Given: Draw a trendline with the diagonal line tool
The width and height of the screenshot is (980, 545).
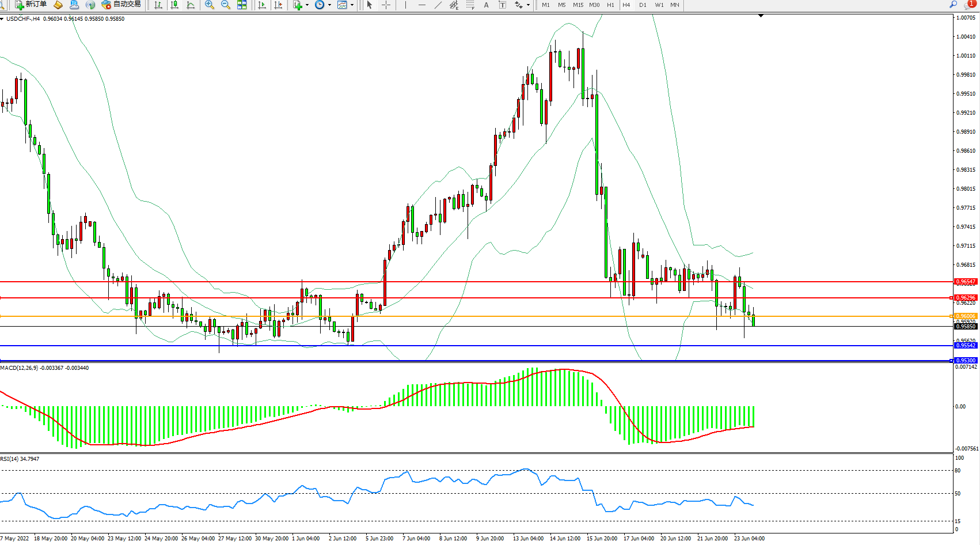Looking at the screenshot, I should tap(438, 5).
